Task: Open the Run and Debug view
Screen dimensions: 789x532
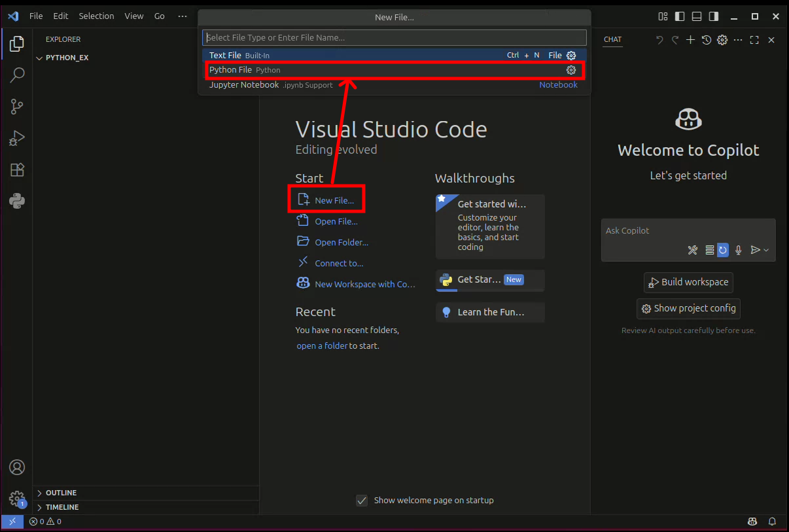Action: (x=17, y=138)
